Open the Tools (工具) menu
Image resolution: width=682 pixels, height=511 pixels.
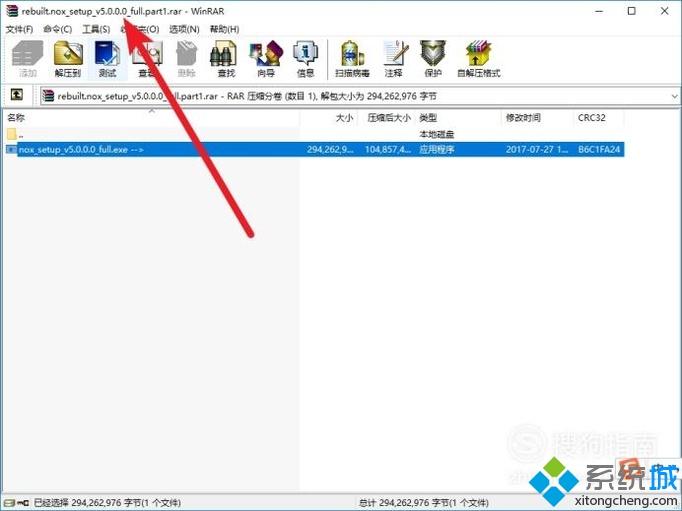click(x=96, y=29)
